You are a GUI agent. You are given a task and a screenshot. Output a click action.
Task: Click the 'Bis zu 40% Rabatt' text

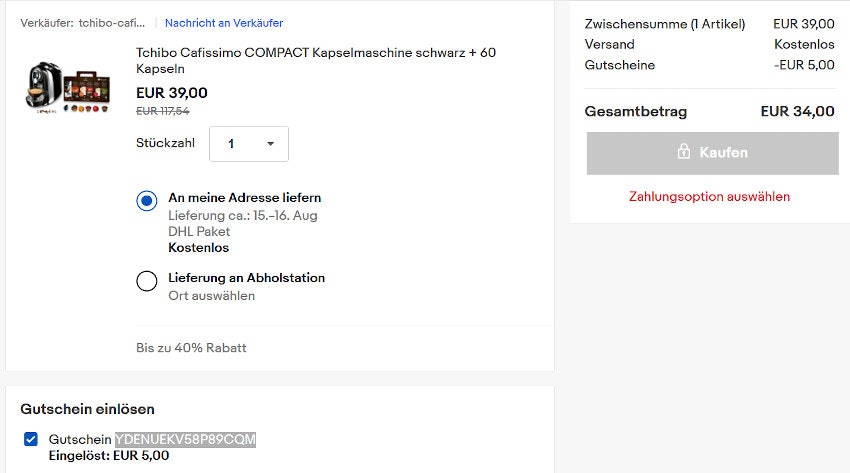point(191,347)
